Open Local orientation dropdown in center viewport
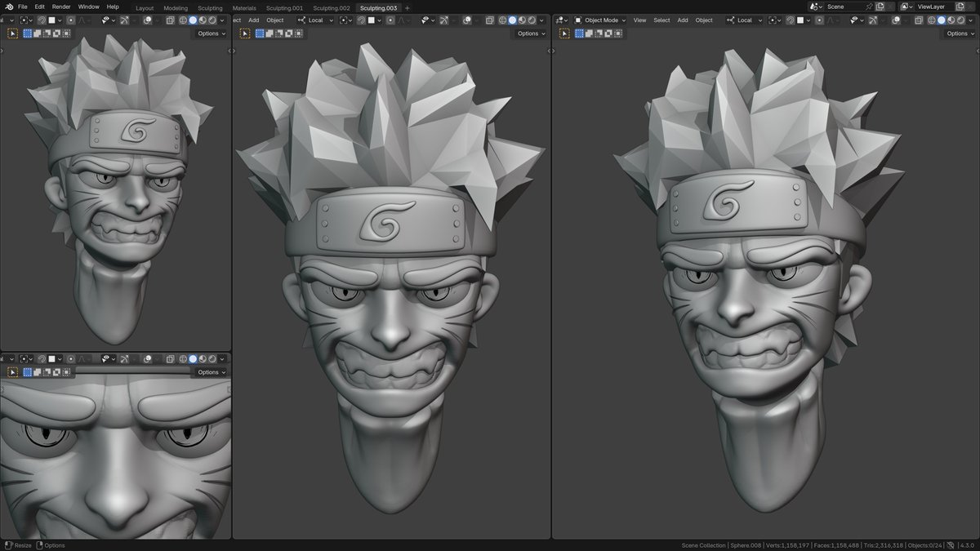 click(315, 20)
